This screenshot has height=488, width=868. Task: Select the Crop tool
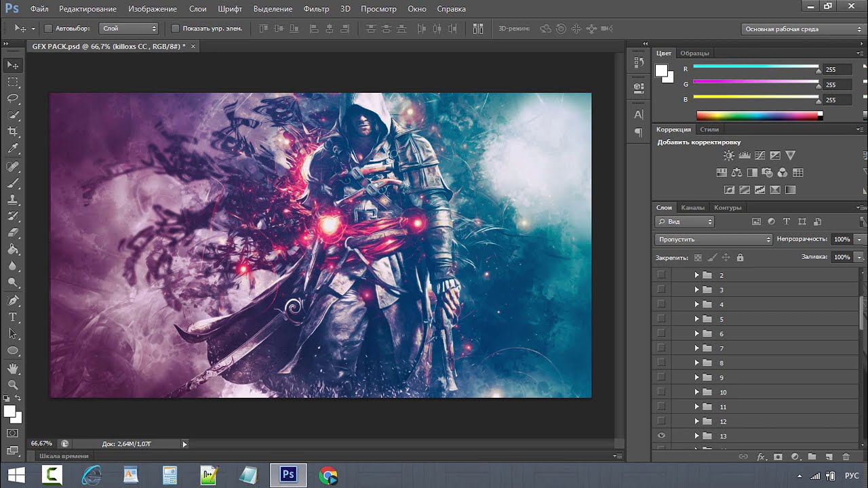click(x=13, y=131)
